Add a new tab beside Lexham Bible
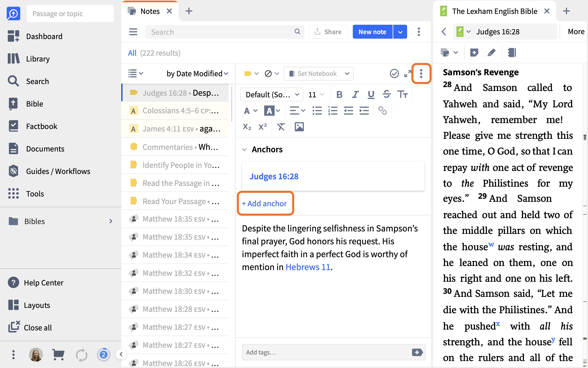The image size is (588, 368). pos(566,11)
